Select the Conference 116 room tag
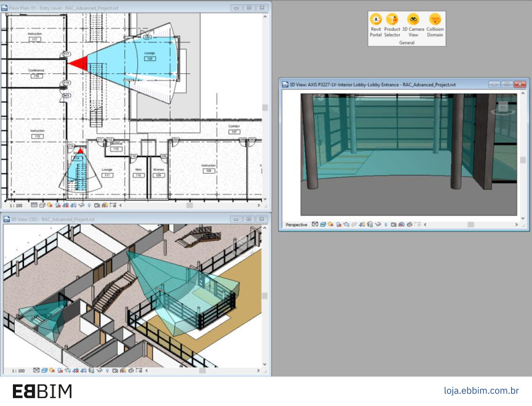The height and width of the screenshot is (406, 532). pyautogui.click(x=36, y=73)
